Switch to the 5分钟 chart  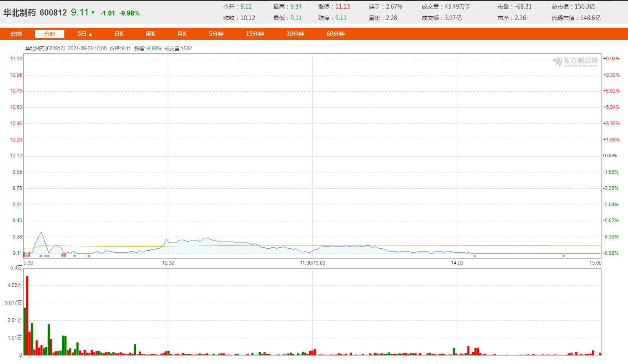(x=216, y=34)
